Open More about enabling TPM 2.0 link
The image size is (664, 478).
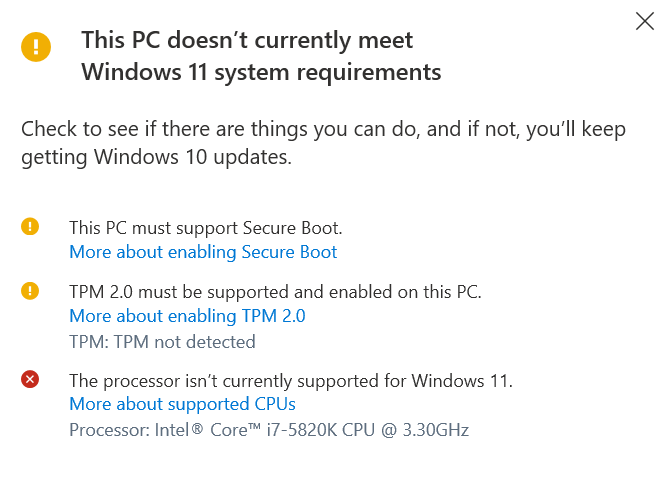[x=187, y=316]
